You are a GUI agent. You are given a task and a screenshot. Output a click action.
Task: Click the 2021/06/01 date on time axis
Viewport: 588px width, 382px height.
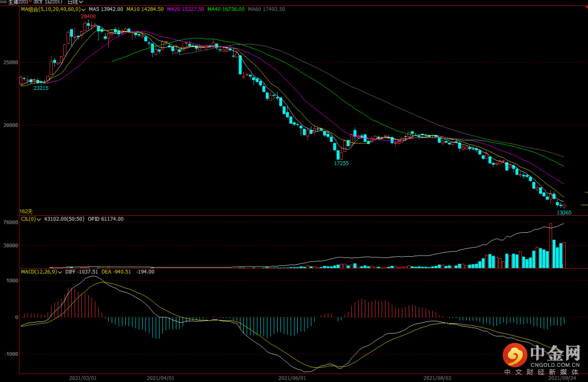(x=292, y=377)
